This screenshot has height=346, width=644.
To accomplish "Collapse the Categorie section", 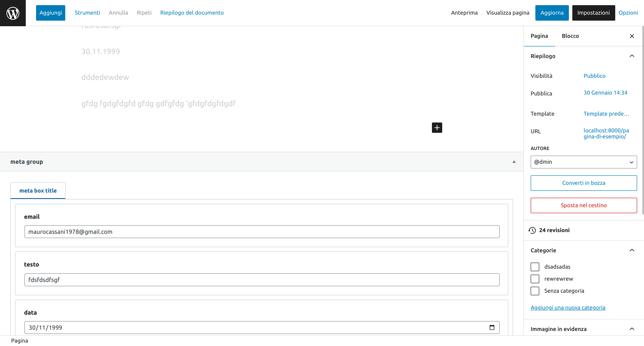I will 632,250.
